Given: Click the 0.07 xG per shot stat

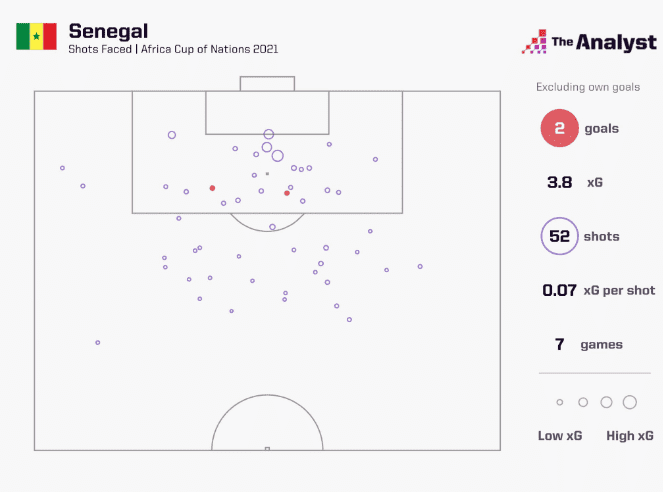Looking at the screenshot, I should click(x=598, y=291).
